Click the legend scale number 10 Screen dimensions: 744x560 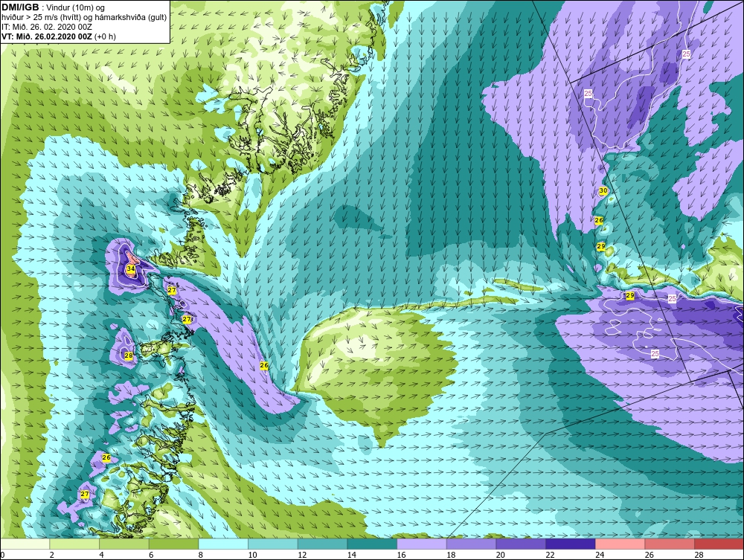(x=252, y=555)
